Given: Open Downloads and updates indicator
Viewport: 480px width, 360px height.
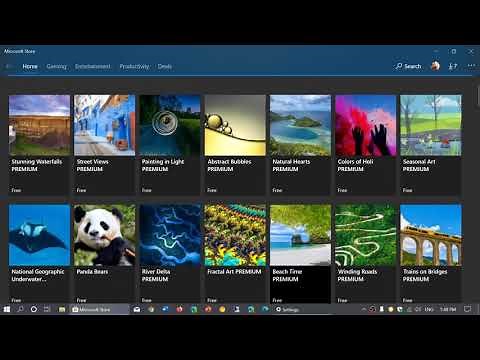Looking at the screenshot, I should click(452, 66).
